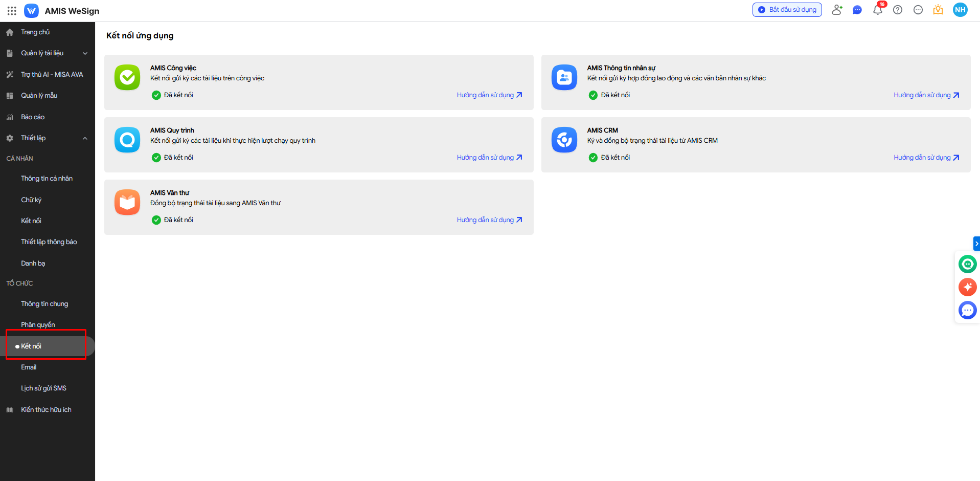Expand the Quản lý tài liệu chevron
980x481 pixels.
coord(85,53)
